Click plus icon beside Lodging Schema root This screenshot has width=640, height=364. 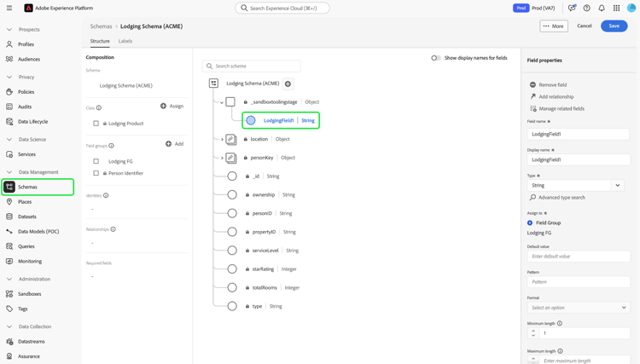[288, 84]
